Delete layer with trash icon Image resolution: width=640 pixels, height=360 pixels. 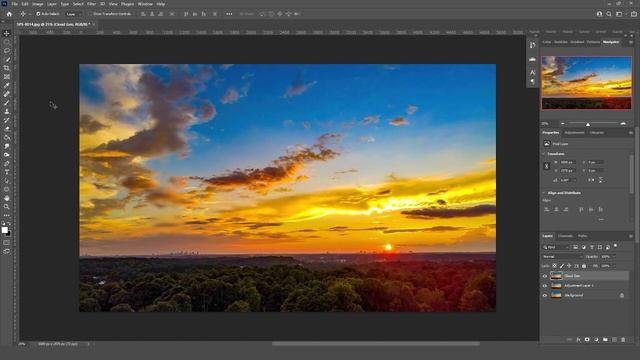pos(623,340)
